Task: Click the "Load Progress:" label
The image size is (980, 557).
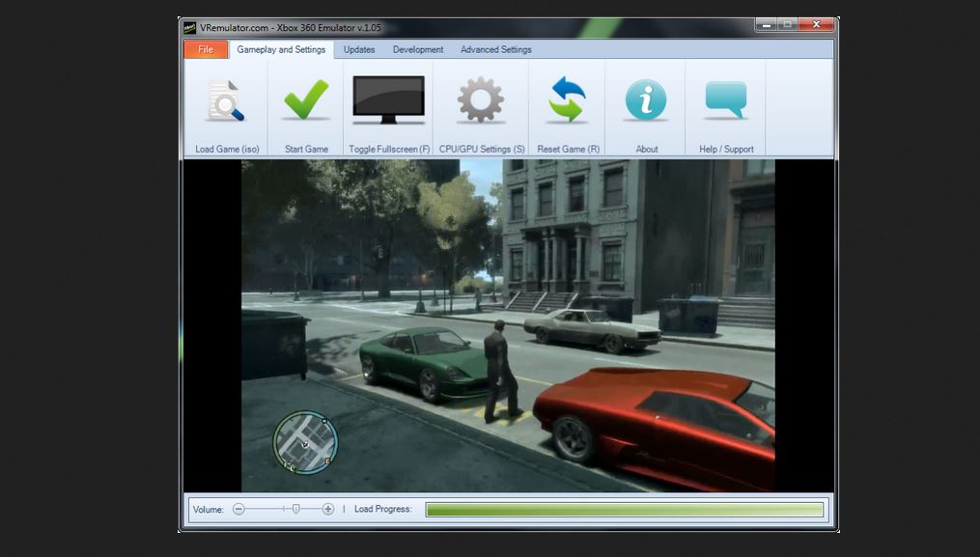Action: pos(383,509)
